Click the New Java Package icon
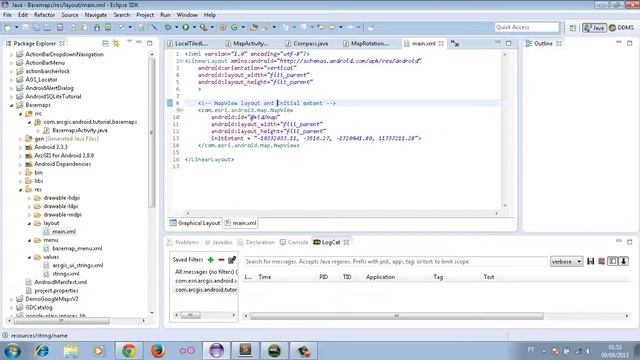Screen dimensions: 640x360 223,27
